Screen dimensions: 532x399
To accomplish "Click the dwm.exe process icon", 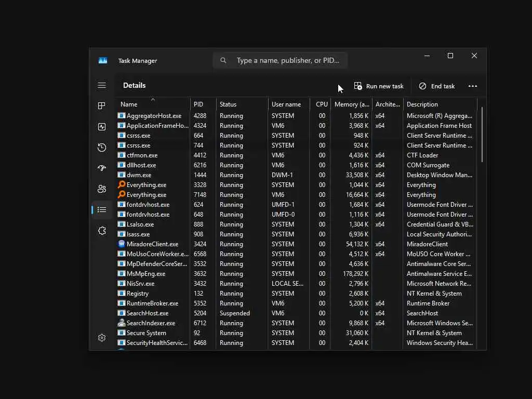I will tap(122, 175).
